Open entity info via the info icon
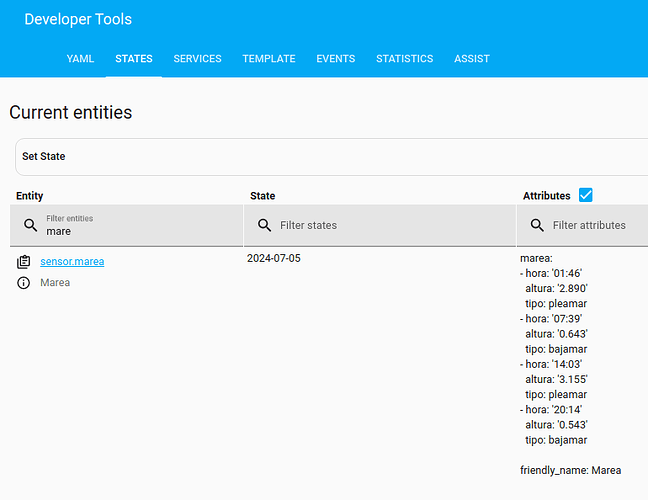648x500 pixels. [x=24, y=283]
